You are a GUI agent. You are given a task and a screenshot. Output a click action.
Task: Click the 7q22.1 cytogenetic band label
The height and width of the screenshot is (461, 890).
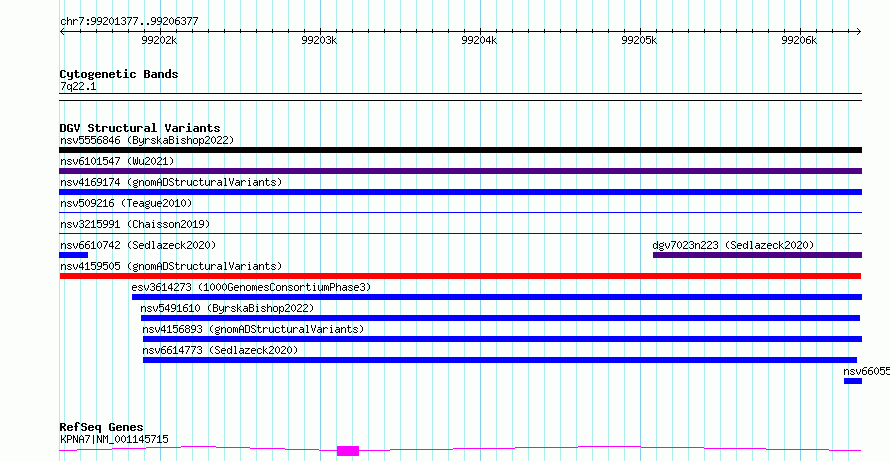[78, 86]
